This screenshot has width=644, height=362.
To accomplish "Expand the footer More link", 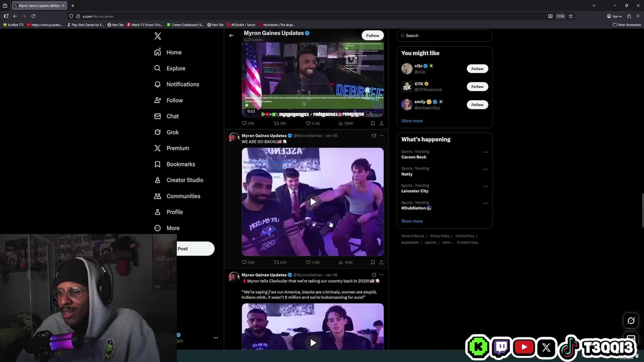I will pos(447,243).
